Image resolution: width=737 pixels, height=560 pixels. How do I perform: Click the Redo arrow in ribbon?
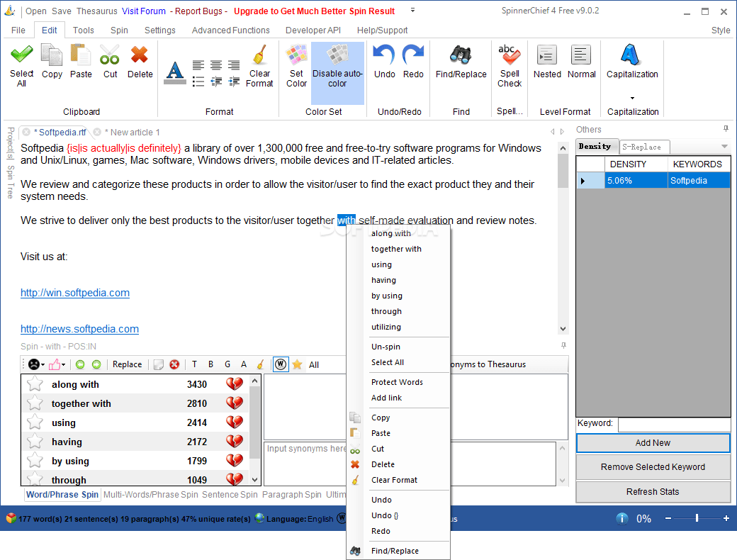pyautogui.click(x=413, y=55)
